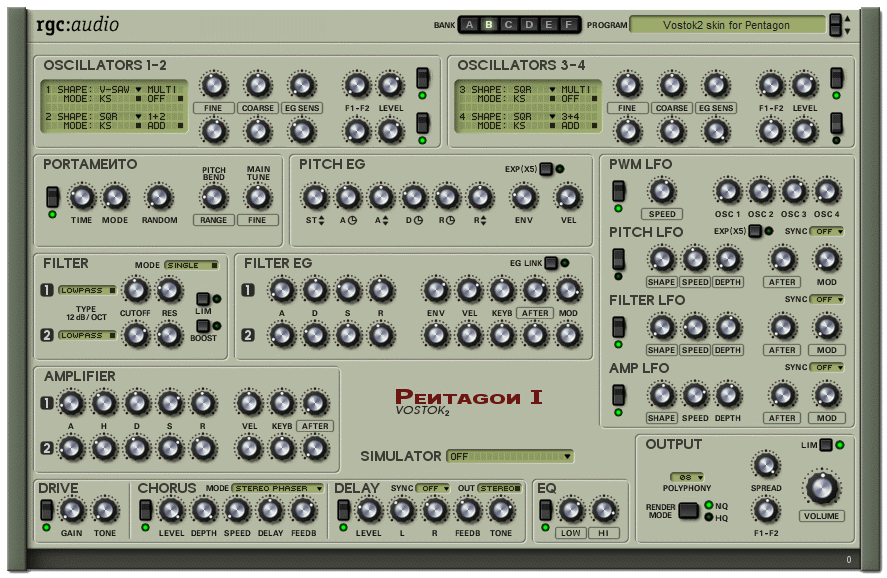Open the Delay SYNC dropdown
Image resolution: width=887 pixels, height=578 pixels.
pos(434,488)
